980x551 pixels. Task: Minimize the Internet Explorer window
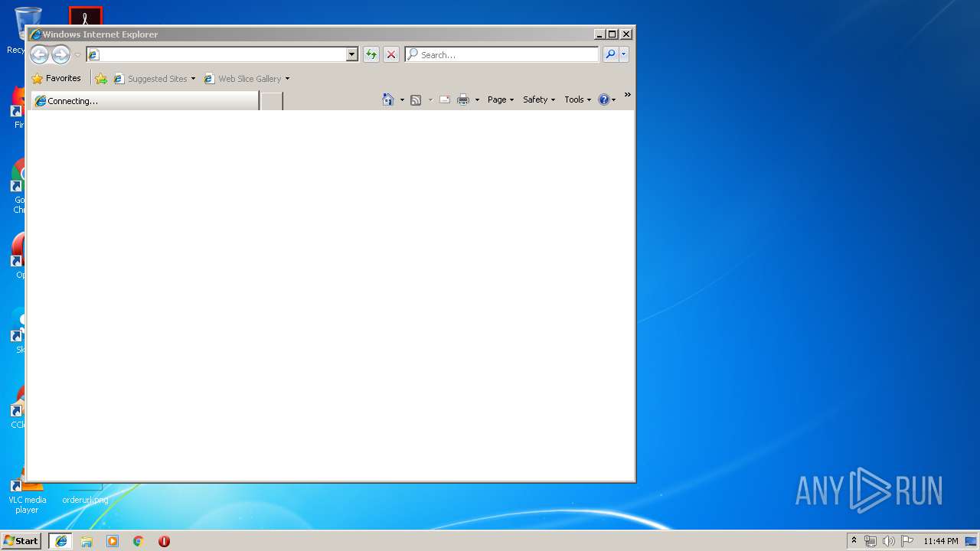pos(599,34)
